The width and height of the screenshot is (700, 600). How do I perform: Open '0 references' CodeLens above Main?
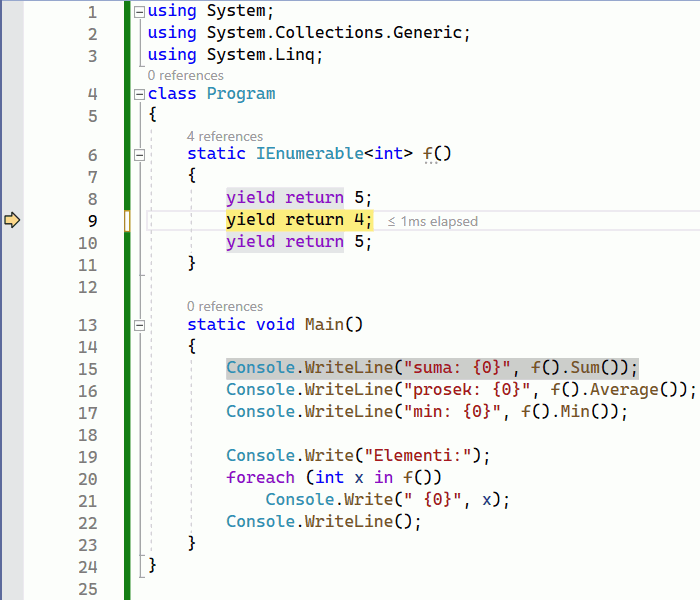tap(224, 306)
